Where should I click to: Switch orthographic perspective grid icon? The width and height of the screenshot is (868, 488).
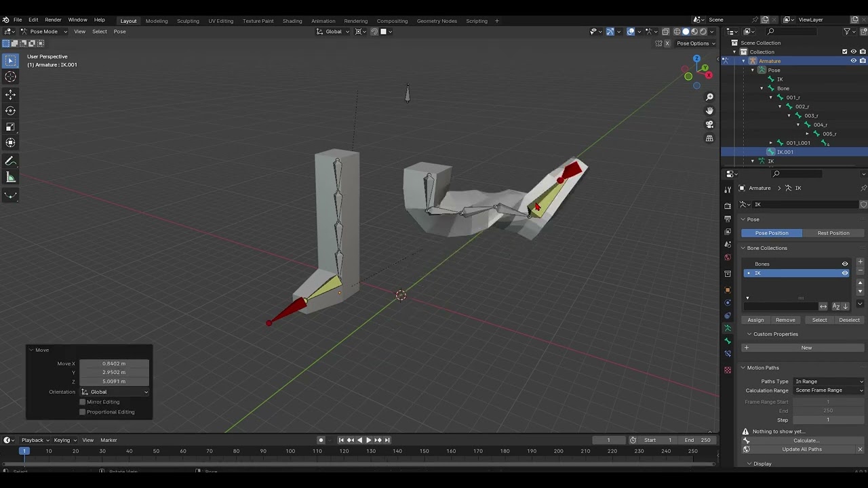[709, 138]
